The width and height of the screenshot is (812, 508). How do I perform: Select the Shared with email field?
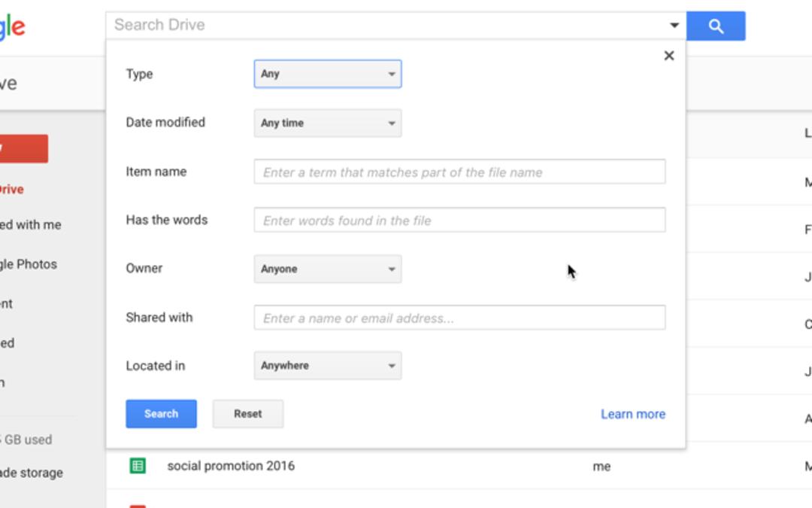click(459, 318)
